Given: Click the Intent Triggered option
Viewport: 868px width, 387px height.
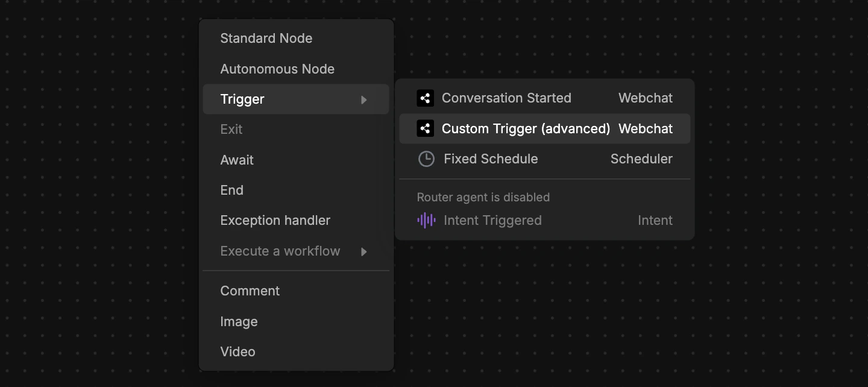Looking at the screenshot, I should pyautogui.click(x=492, y=221).
